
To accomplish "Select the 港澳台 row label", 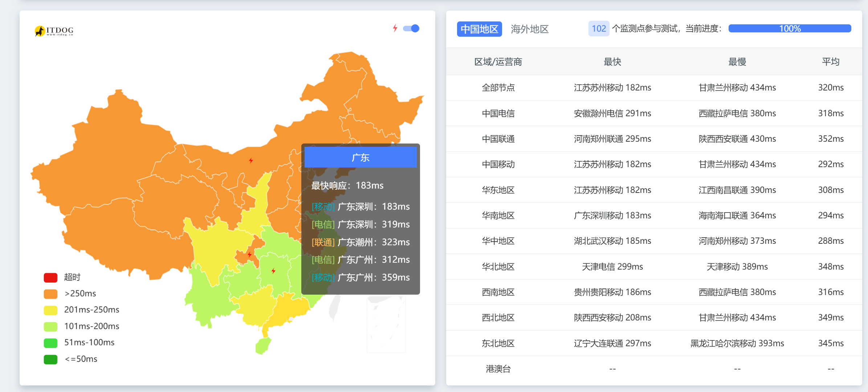I will (498, 369).
